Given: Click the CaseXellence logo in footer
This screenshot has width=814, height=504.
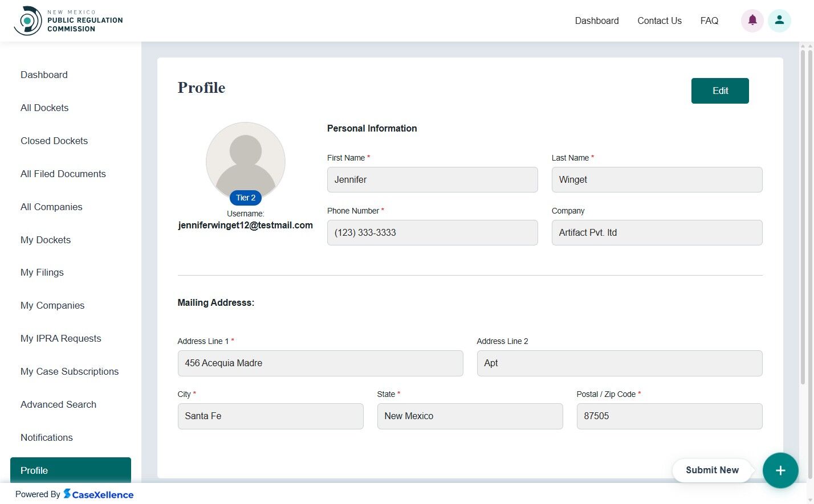Looking at the screenshot, I should click(x=99, y=494).
